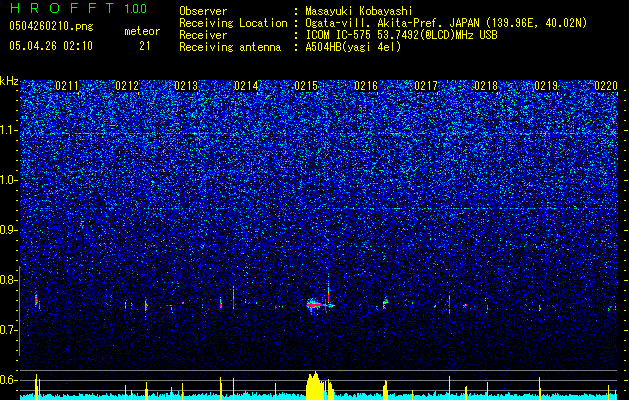Click the Receiver ICOM IC-575 text
Viewport: 629px width, 400px height.
[401, 35]
